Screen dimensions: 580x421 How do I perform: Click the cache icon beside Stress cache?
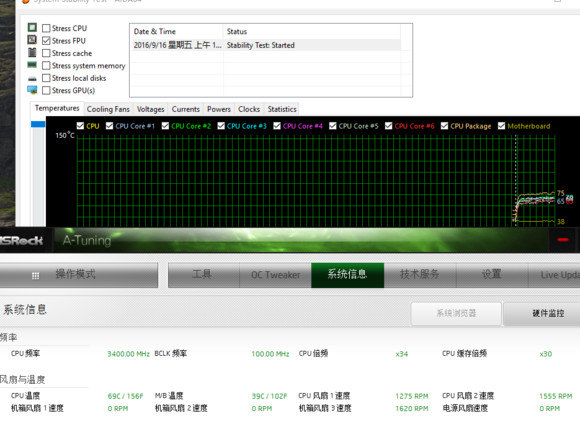(32, 53)
